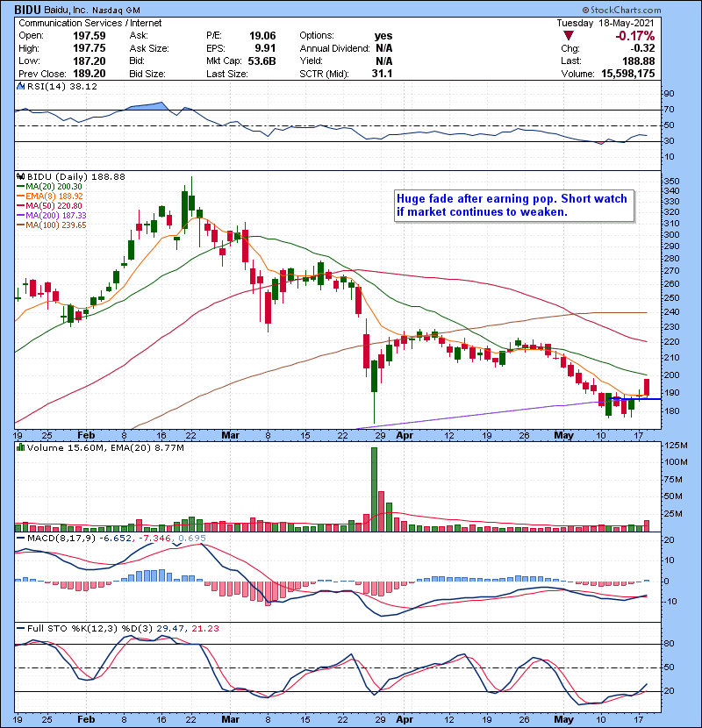Screen dimensions: 702x728
Task: Click the Options value yes
Action: pyautogui.click(x=383, y=36)
